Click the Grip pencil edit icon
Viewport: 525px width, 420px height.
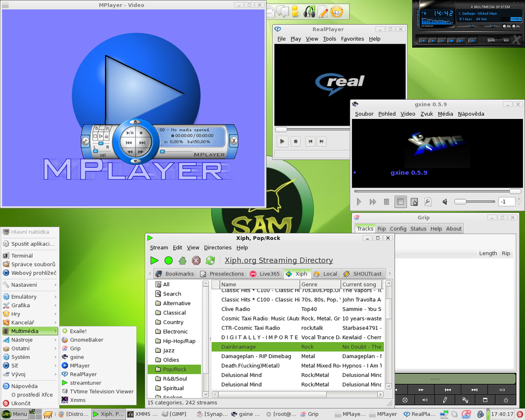(x=445, y=400)
